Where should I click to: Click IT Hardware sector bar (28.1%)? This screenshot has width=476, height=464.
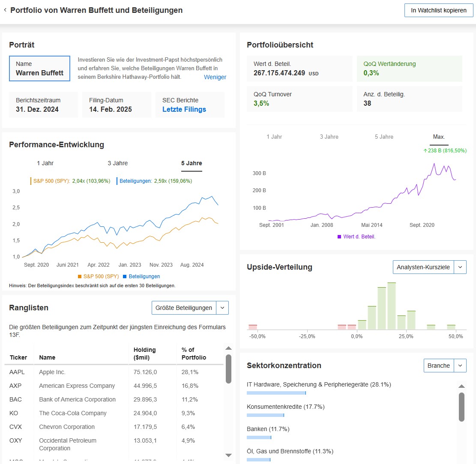276,393
